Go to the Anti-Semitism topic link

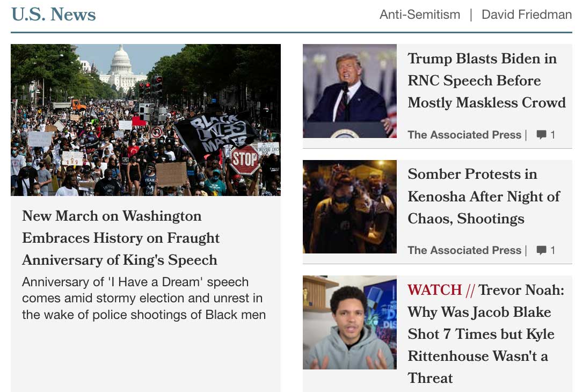click(419, 14)
